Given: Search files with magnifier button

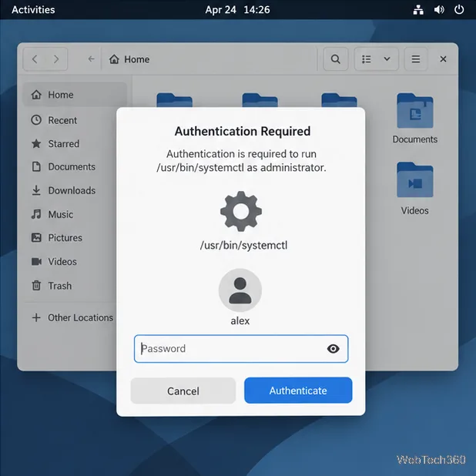Looking at the screenshot, I should click(x=336, y=59).
